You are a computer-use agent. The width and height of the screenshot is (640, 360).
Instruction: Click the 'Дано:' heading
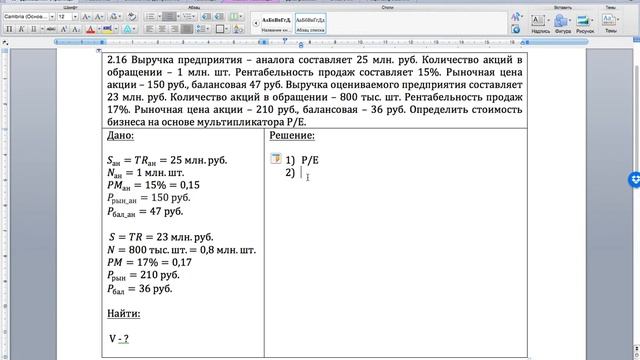click(120, 135)
